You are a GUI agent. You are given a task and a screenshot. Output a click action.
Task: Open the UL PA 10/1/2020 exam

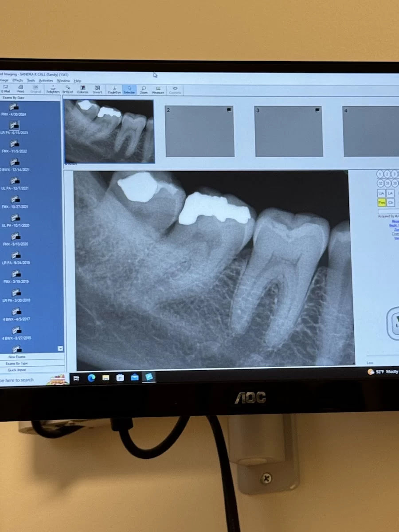pyautogui.click(x=16, y=221)
